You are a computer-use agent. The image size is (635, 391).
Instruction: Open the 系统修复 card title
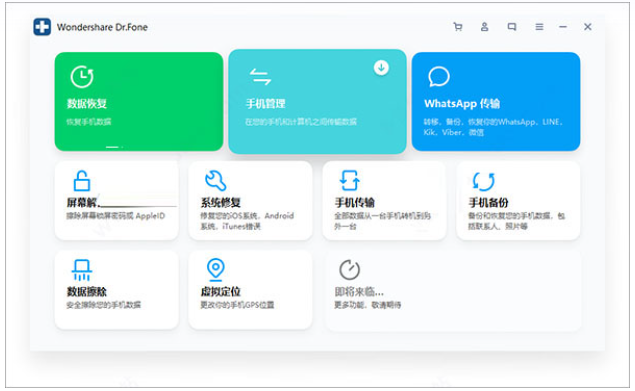(221, 203)
